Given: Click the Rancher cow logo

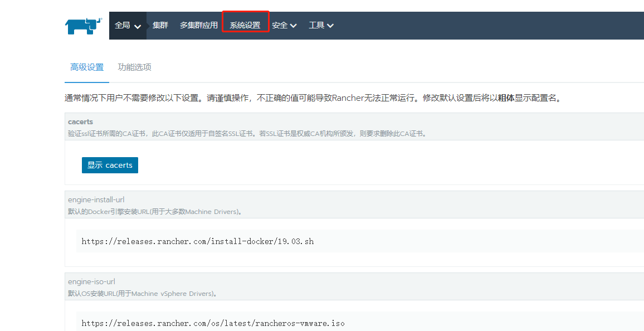Looking at the screenshot, I should (84, 26).
